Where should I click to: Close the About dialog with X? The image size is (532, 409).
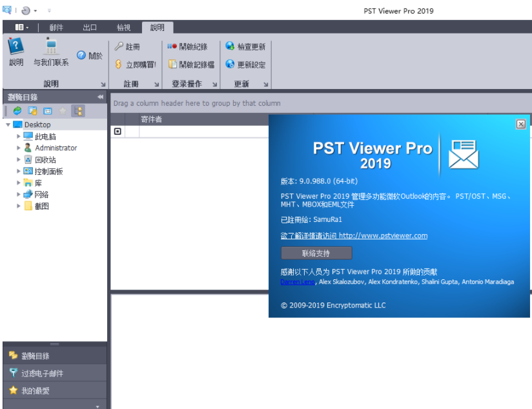[521, 124]
